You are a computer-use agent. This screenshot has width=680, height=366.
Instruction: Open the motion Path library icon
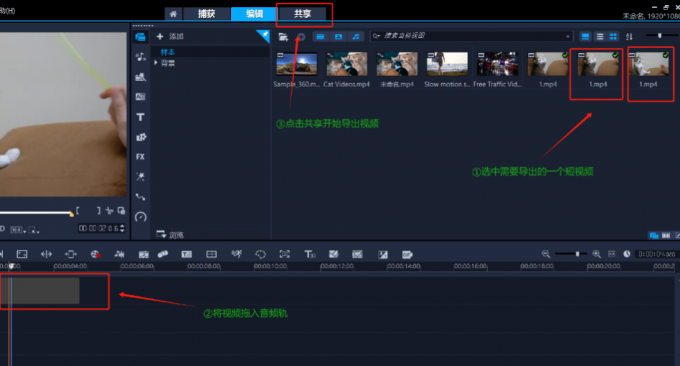pyautogui.click(x=140, y=197)
